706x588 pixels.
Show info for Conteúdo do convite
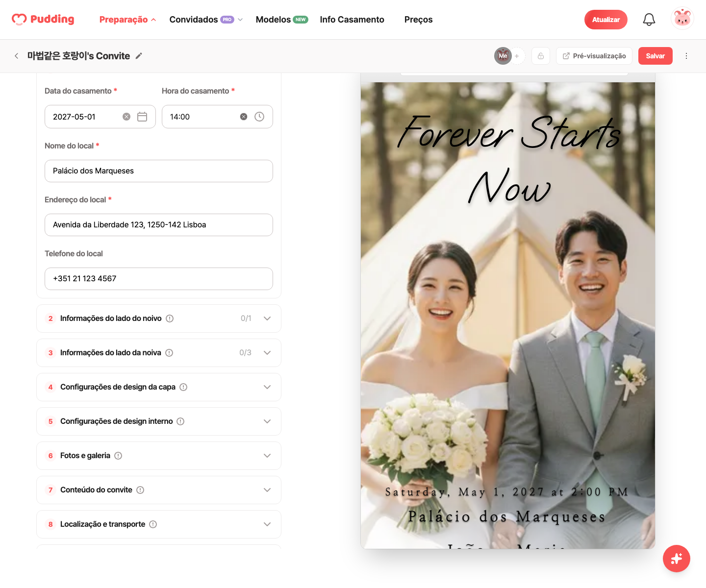pyautogui.click(x=140, y=490)
